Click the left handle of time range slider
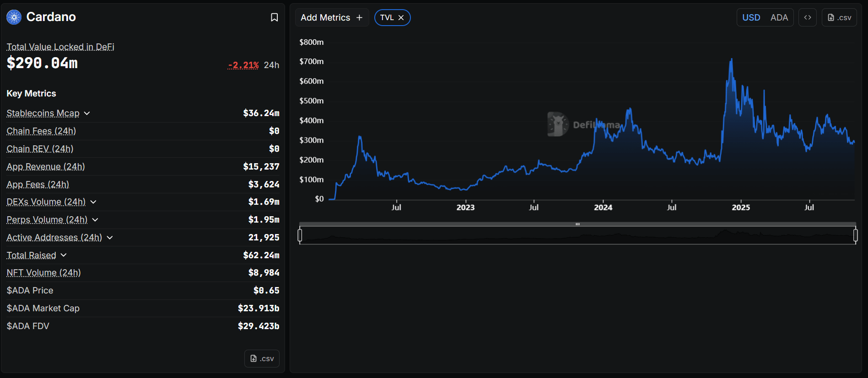The height and width of the screenshot is (378, 868). pyautogui.click(x=300, y=235)
